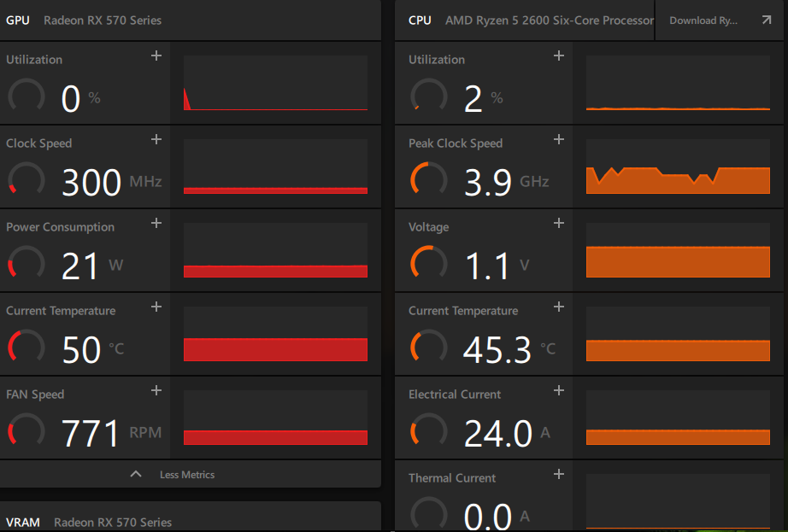Expand GPU Power Consumption with plus icon
Viewport: 788px width, 532px height.
156,224
